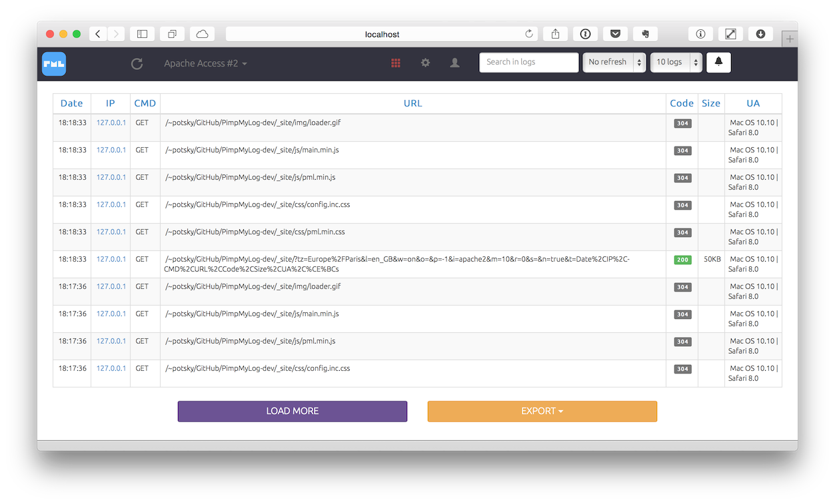Show Safari downloads button
The height and width of the screenshot is (504, 835).
[x=760, y=34]
